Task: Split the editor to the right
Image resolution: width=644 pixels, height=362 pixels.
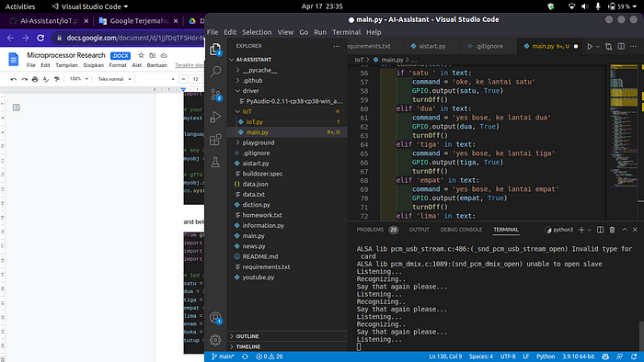Action: coord(621,46)
